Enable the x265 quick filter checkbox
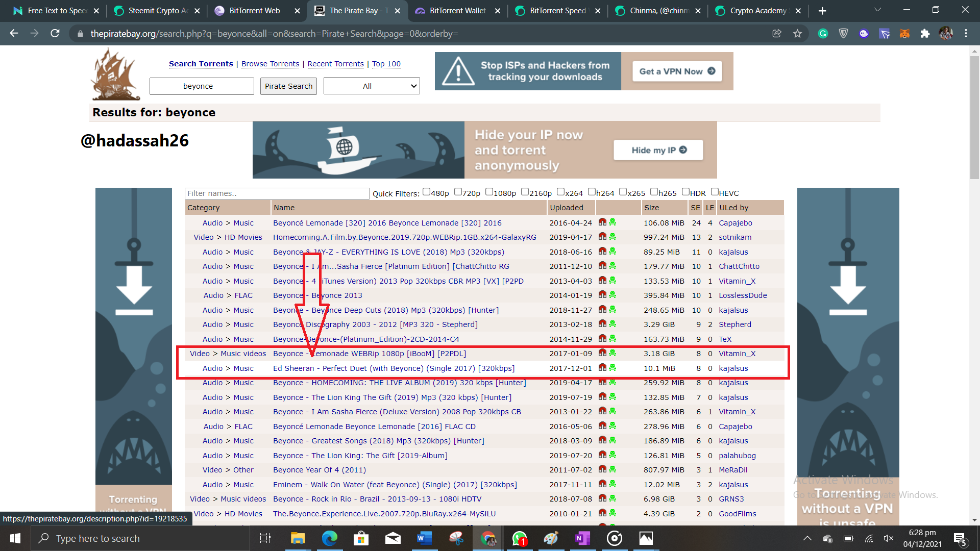 (x=623, y=192)
